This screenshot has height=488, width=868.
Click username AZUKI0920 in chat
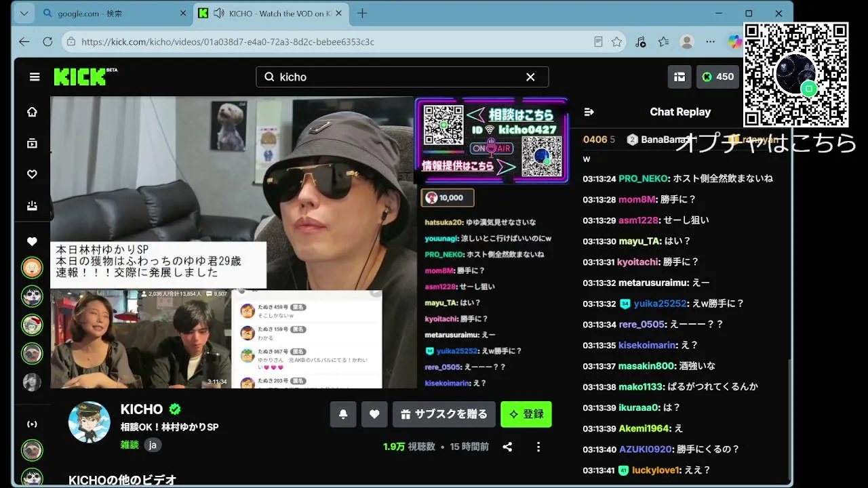(646, 449)
